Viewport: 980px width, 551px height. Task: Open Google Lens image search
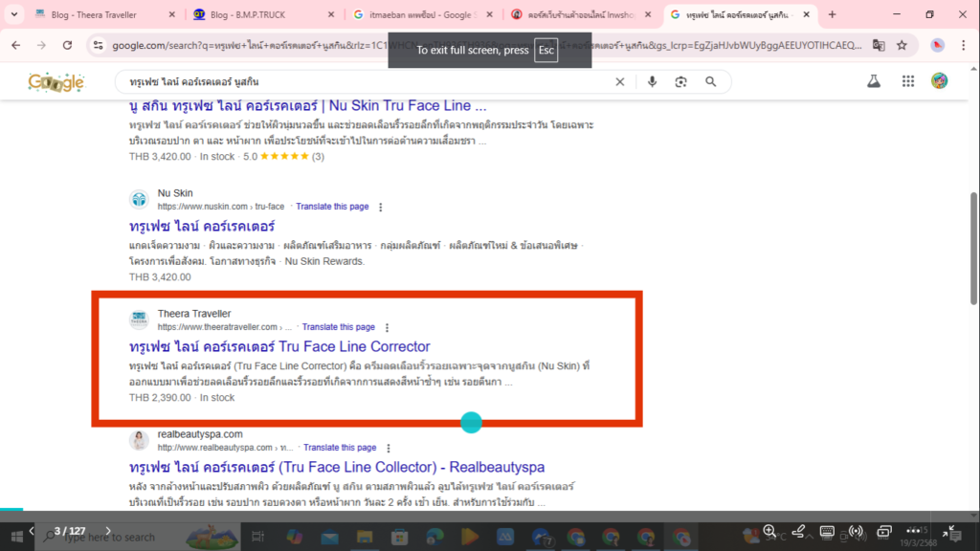tap(680, 82)
